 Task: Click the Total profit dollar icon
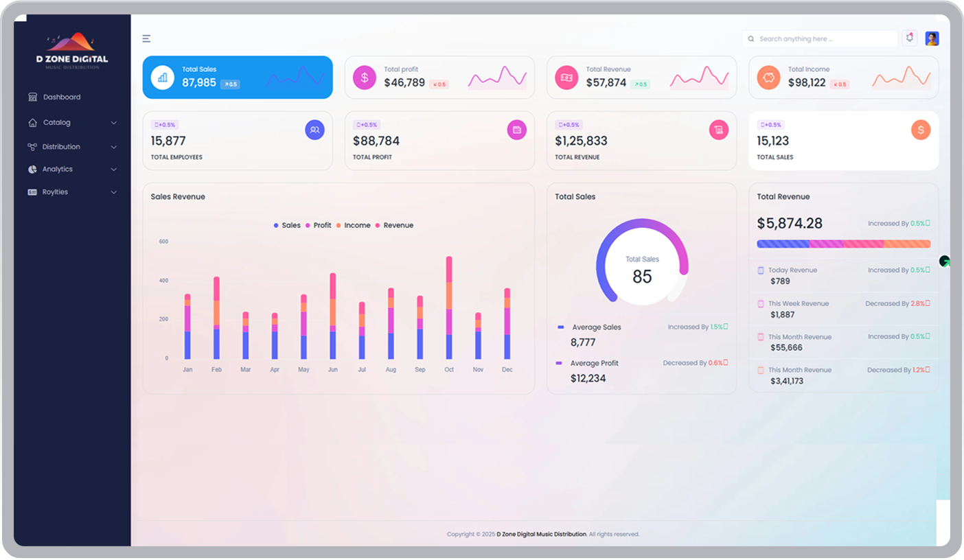click(x=365, y=78)
